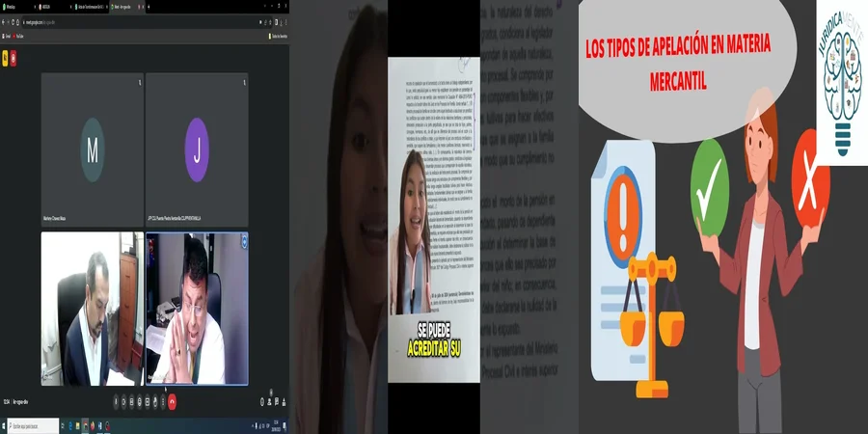Select the M avatar participant tile
868x434 pixels.
[92, 149]
